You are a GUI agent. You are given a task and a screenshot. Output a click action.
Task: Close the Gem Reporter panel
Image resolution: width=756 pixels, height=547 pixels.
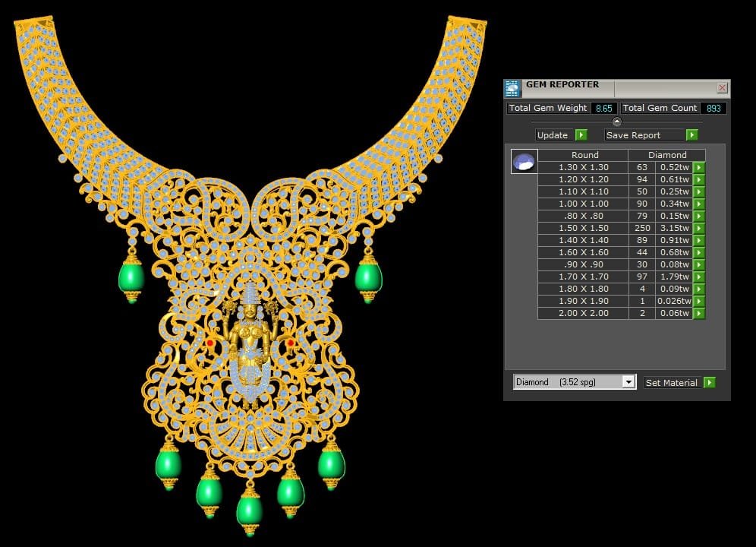pyautogui.click(x=722, y=88)
